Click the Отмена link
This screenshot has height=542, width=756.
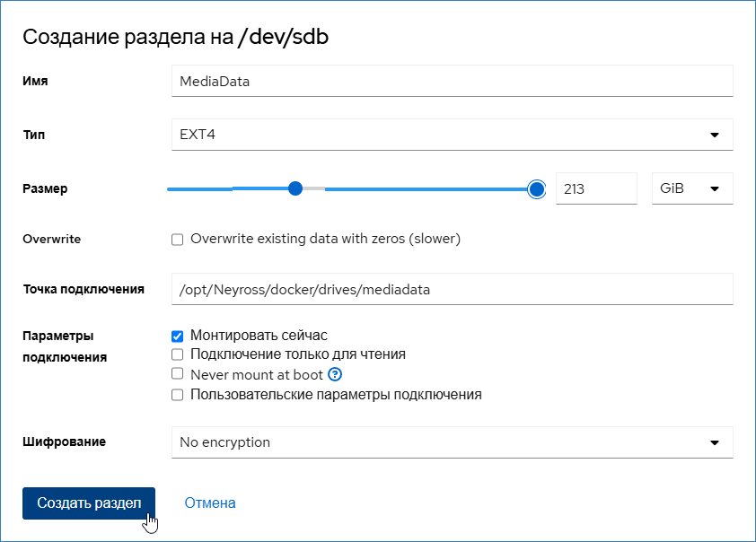click(x=210, y=503)
